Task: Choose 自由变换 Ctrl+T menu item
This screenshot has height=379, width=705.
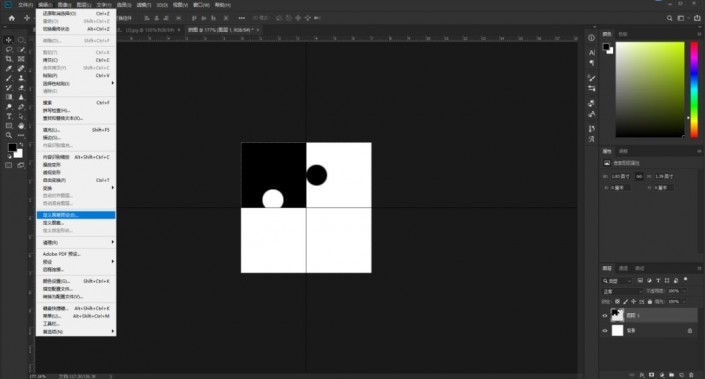Action: click(x=76, y=180)
